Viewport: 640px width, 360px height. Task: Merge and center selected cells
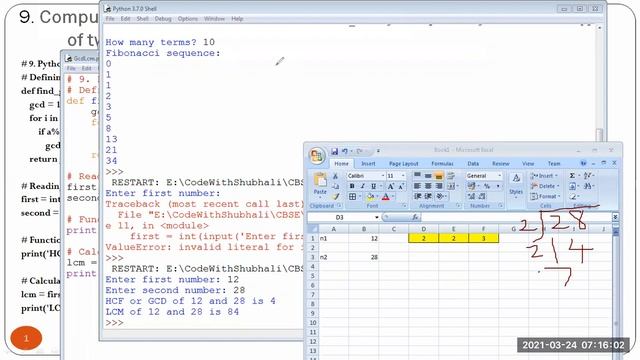pos(451,186)
